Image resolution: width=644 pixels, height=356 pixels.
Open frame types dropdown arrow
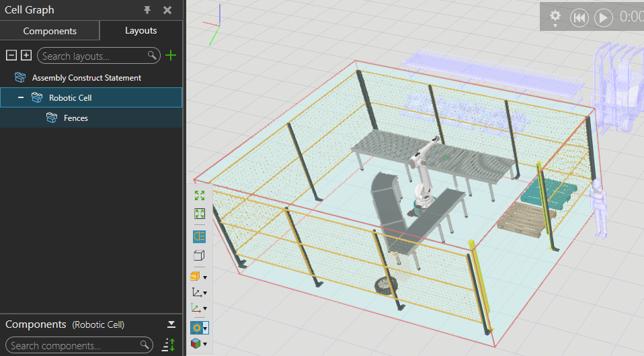tap(205, 293)
